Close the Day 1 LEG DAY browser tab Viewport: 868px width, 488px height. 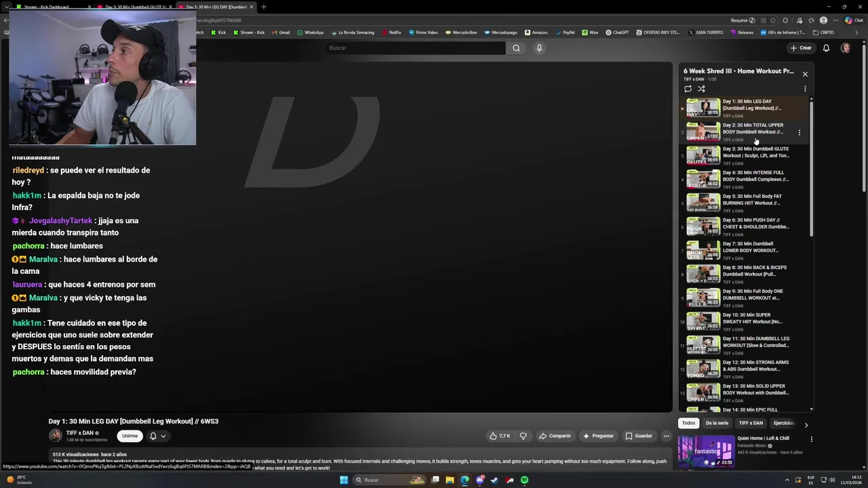[x=252, y=7]
